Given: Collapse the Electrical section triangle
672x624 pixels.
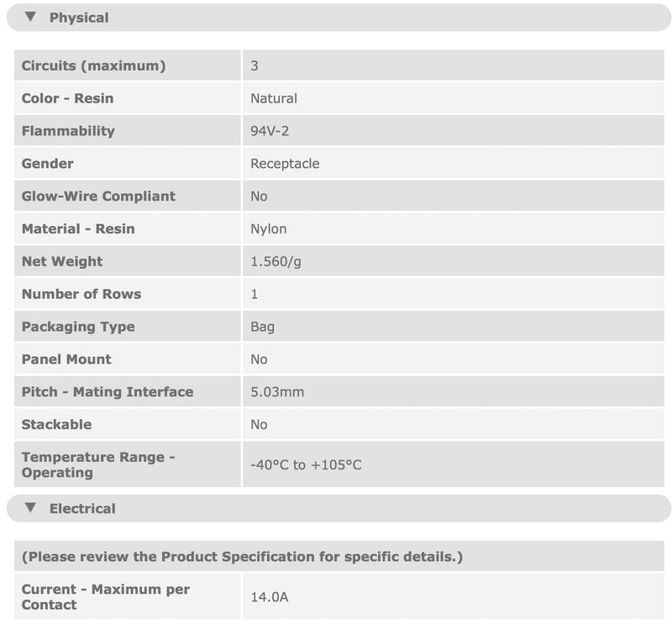Looking at the screenshot, I should point(30,507).
